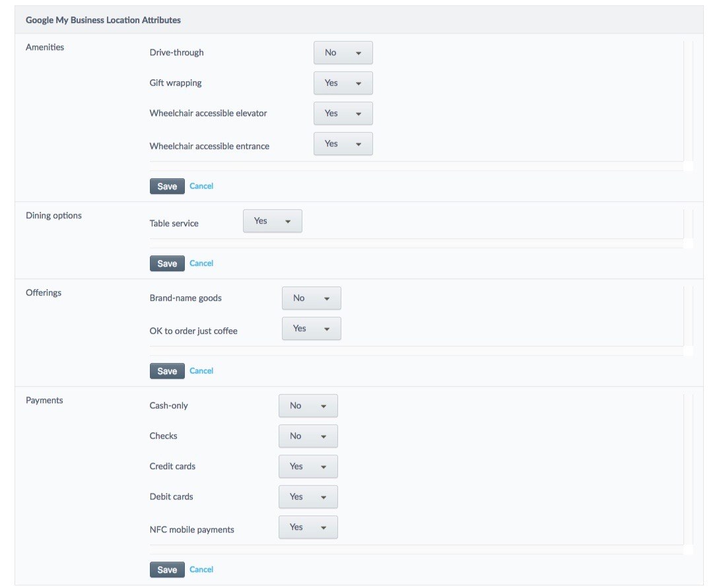Open OK to order just coffee dropdown

(x=311, y=329)
